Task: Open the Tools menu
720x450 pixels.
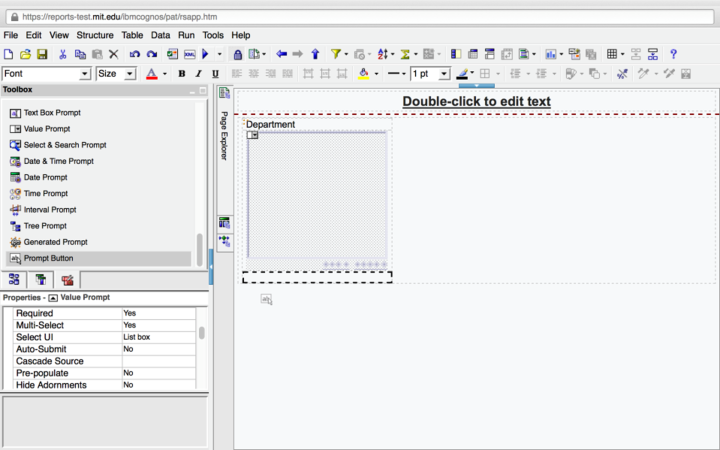Action: (213, 35)
